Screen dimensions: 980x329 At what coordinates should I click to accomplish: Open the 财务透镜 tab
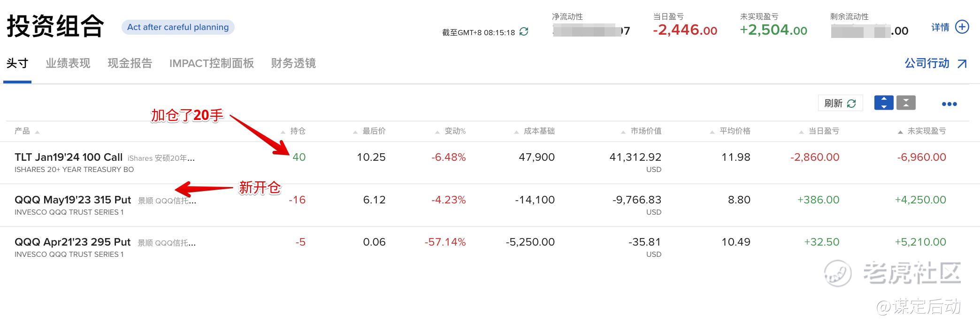pos(293,63)
